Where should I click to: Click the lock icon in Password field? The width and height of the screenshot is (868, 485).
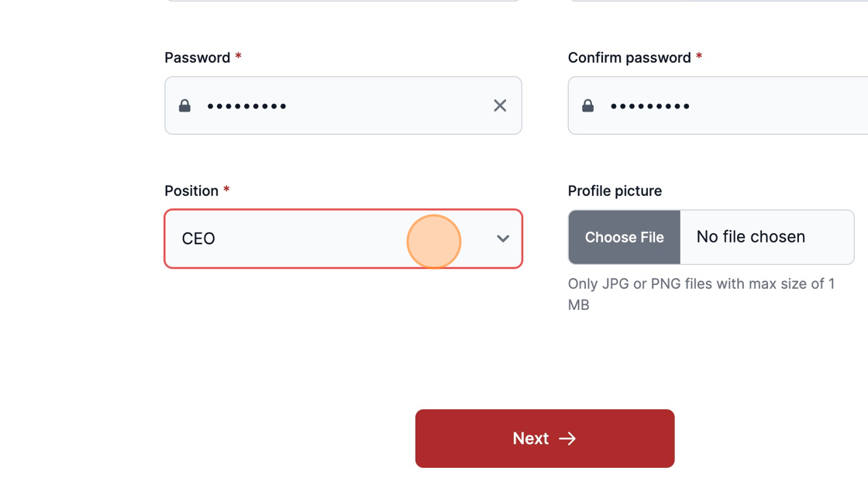point(185,105)
